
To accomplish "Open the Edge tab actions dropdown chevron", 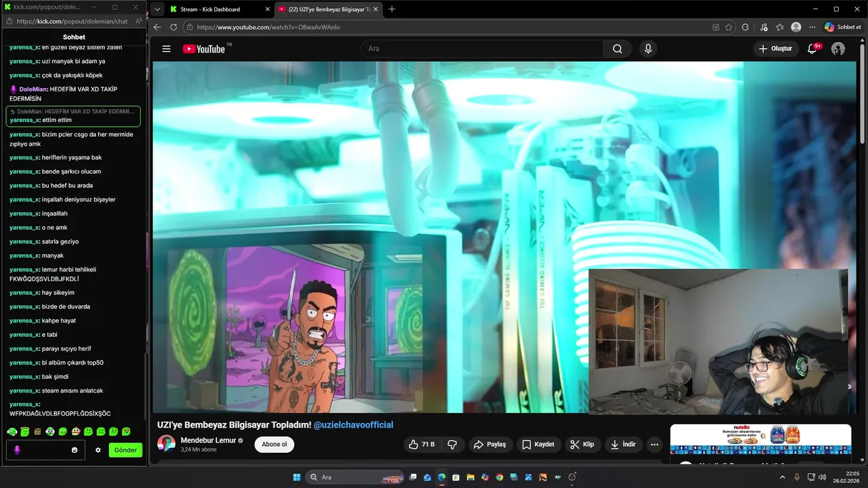I will point(157,9).
